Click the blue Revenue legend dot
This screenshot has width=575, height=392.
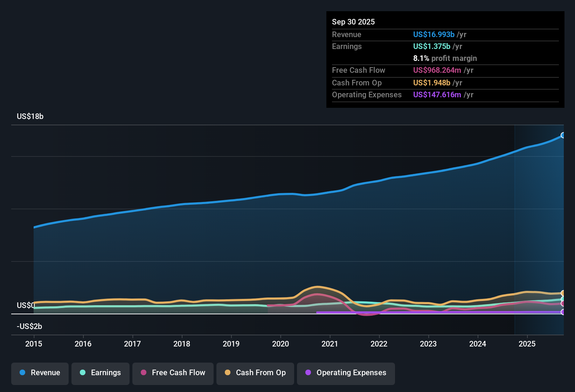(22, 373)
